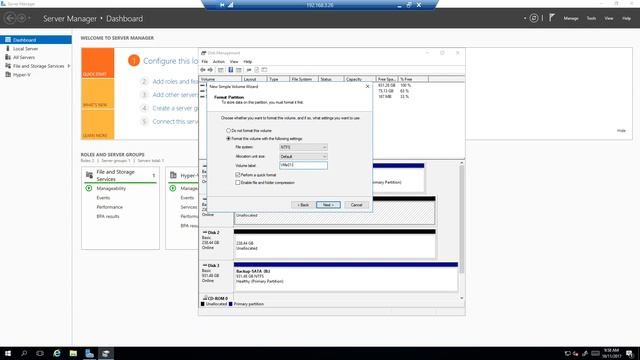
Task: Click the Disk 2 label
Action: coord(213,233)
